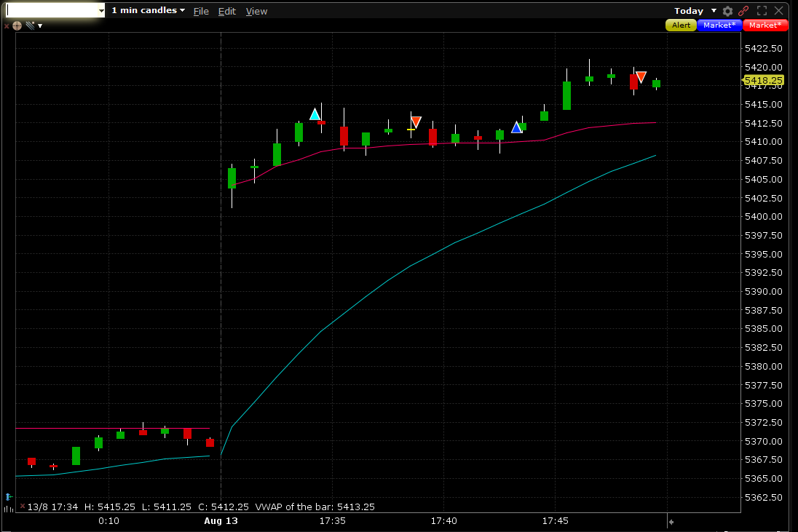Open chart settings gear icon
Image resolution: width=798 pixels, height=532 pixels.
click(728, 11)
